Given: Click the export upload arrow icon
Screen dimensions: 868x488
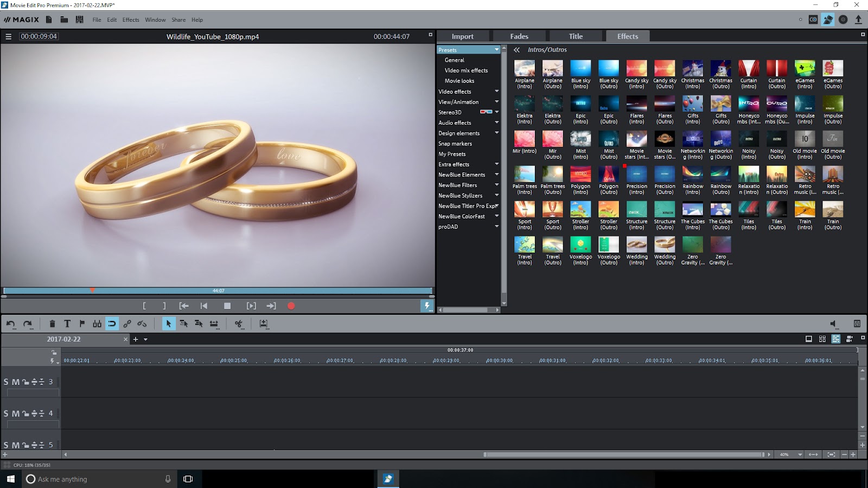Looking at the screenshot, I should click(x=858, y=20).
